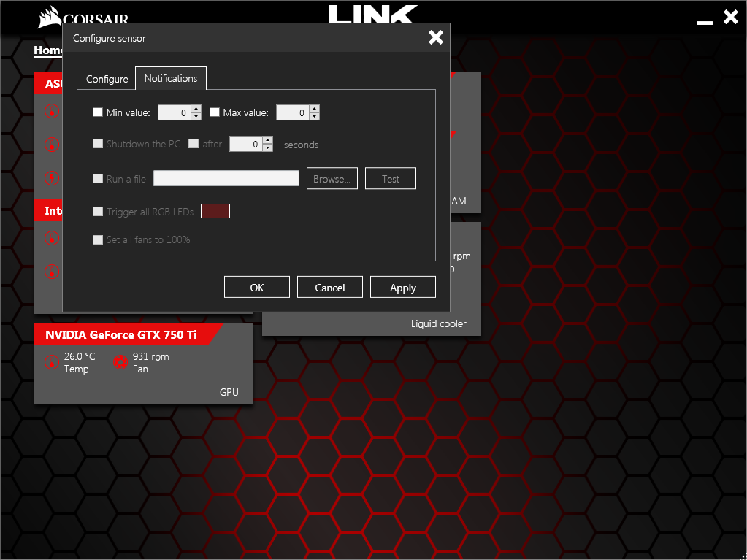Click the Liquid cooler card label

(x=439, y=324)
